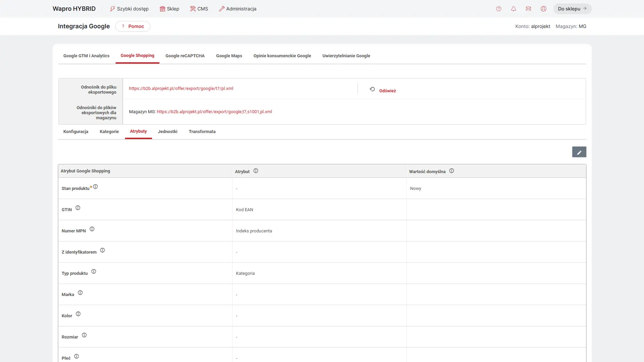This screenshot has width=644, height=362.
Task: Click the Do sklepu button
Action: pos(572,8)
